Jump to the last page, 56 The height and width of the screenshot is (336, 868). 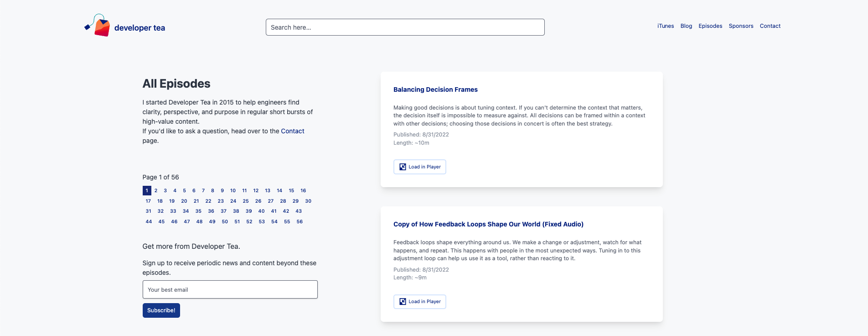click(300, 221)
